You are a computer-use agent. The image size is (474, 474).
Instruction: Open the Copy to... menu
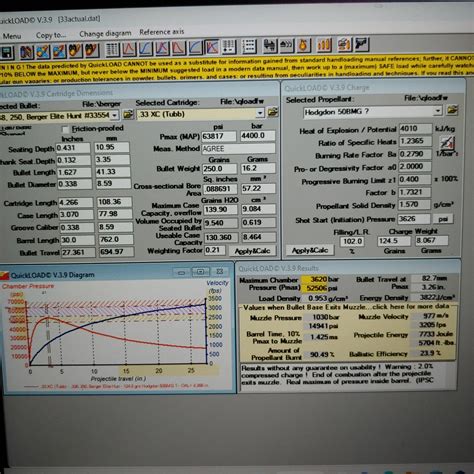point(51,35)
